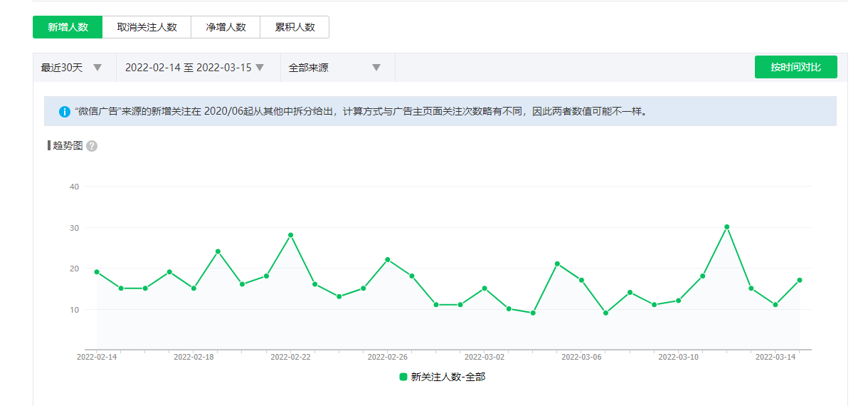Open the 全部来源 source dropdown
This screenshot has width=868, height=406.
tap(334, 68)
